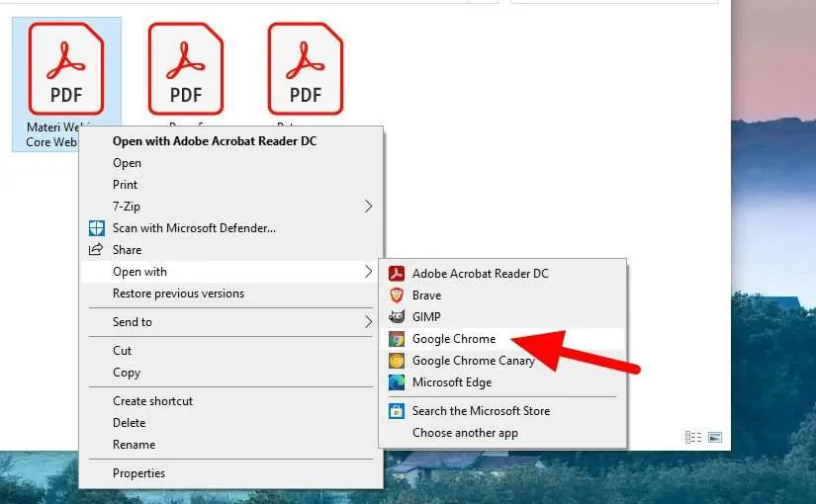Image resolution: width=816 pixels, height=504 pixels.
Task: Click the Microsoft Defender shield icon
Action: pyautogui.click(x=96, y=228)
